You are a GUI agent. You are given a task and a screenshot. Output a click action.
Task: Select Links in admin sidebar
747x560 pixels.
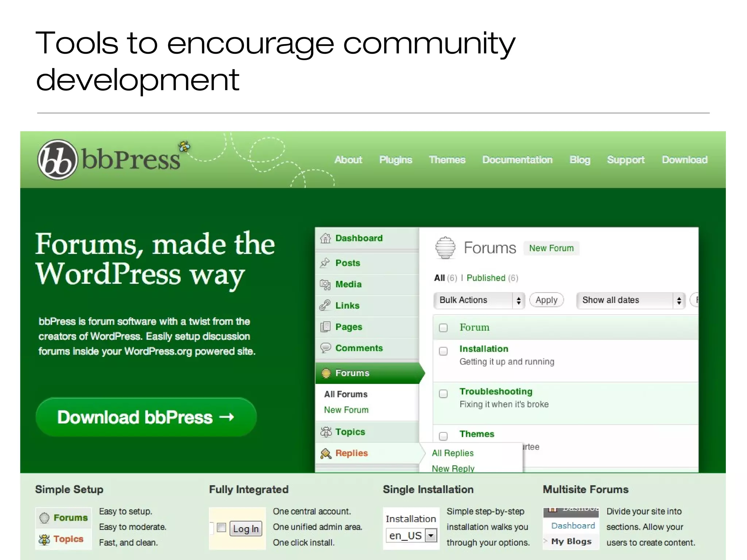[367, 306]
